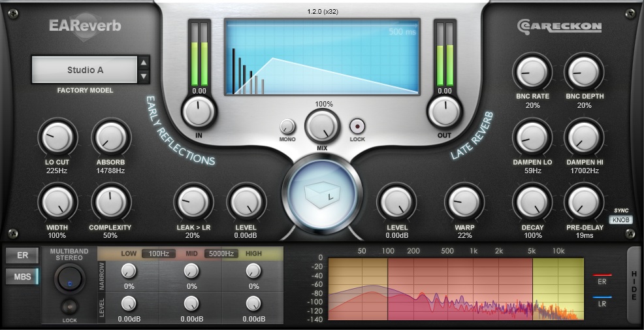644x330 pixels.
Task: Click the 100Hz low crossover field
Action: (x=159, y=254)
